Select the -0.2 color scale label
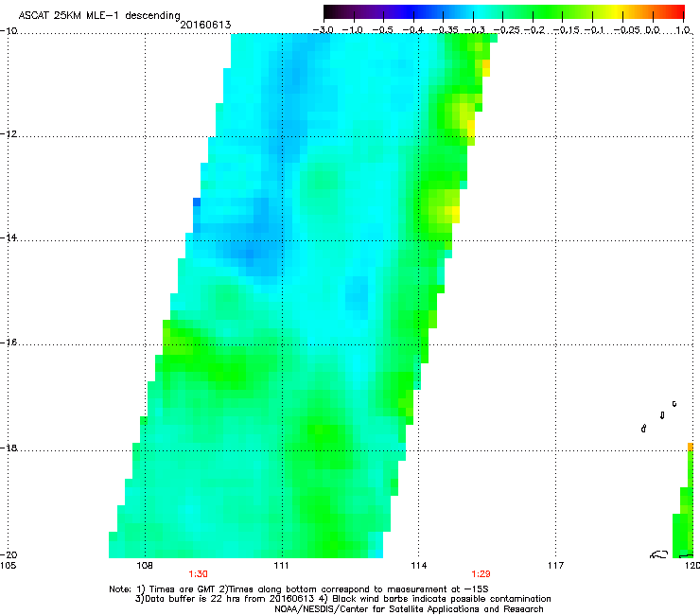The height and width of the screenshot is (615, 700). [534, 30]
